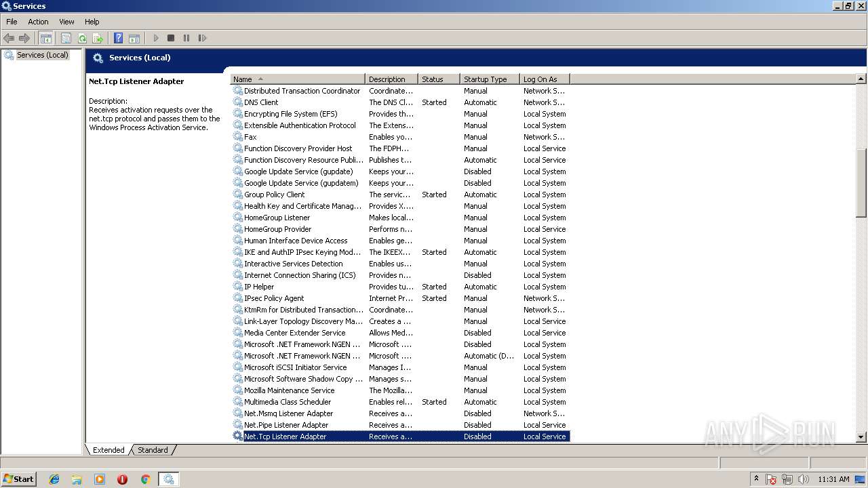This screenshot has height=488, width=868.
Task: Click the Refresh toolbar icon
Action: 82,38
